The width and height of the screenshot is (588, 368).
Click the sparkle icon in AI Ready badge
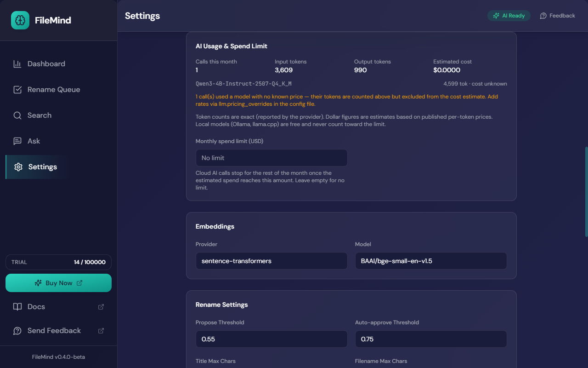tap(496, 16)
